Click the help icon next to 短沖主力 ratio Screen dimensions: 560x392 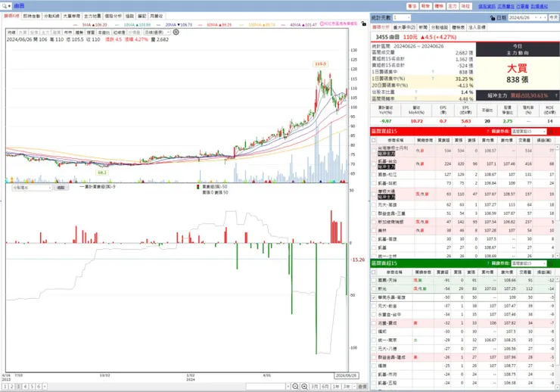click(556, 95)
